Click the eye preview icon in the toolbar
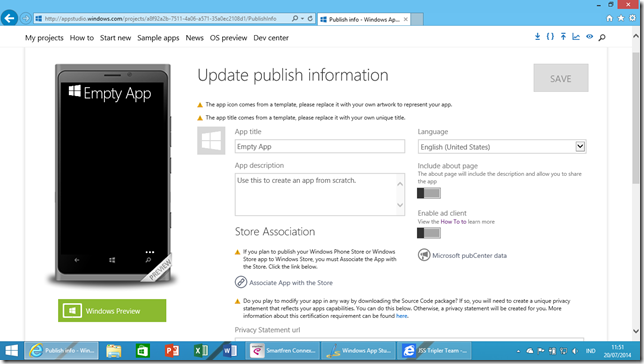Screen dimensions: 644x364 click(589, 37)
